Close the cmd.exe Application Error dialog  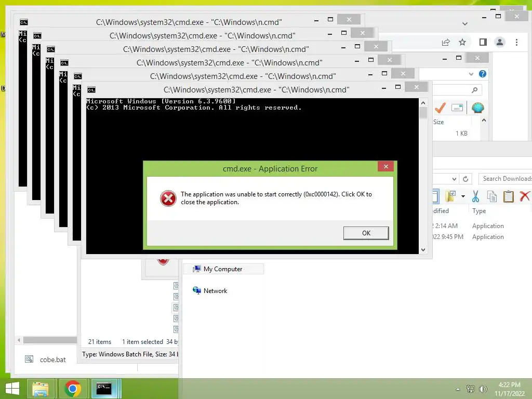[386, 166]
